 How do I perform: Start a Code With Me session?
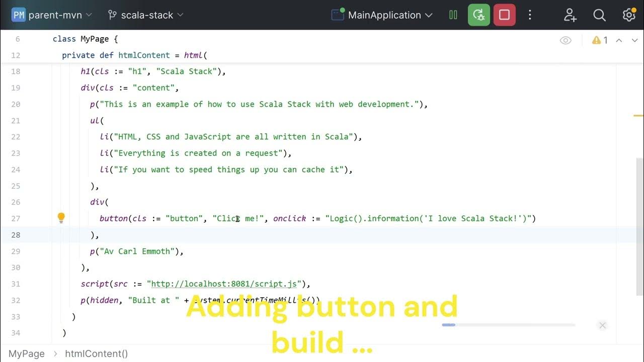[x=570, y=16]
